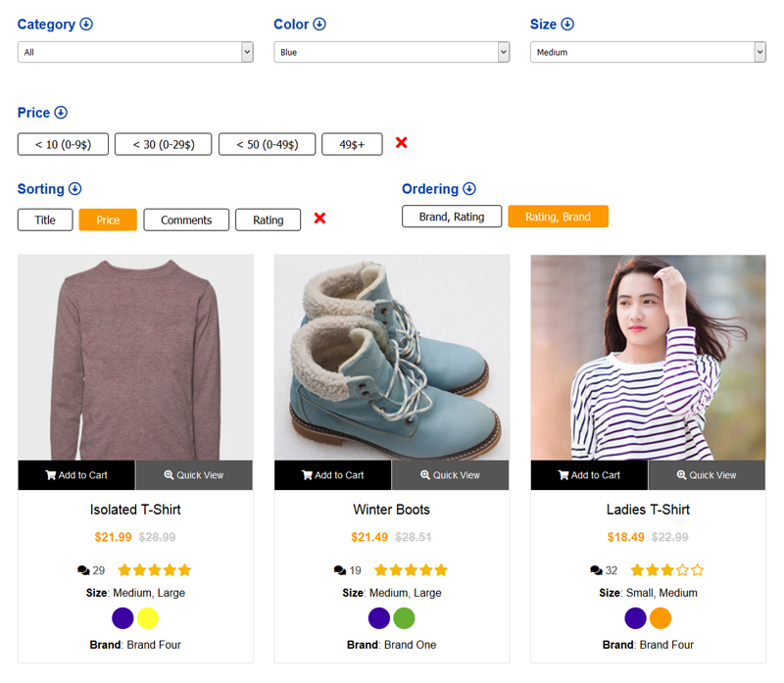This screenshot has height=683, width=784.
Task: Open the Color dropdown set to Blue
Action: click(391, 52)
